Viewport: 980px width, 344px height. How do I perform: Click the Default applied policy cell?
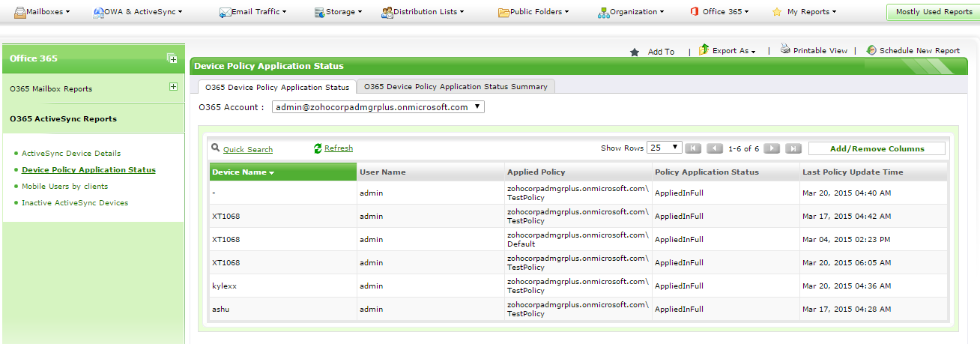pyautogui.click(x=578, y=239)
